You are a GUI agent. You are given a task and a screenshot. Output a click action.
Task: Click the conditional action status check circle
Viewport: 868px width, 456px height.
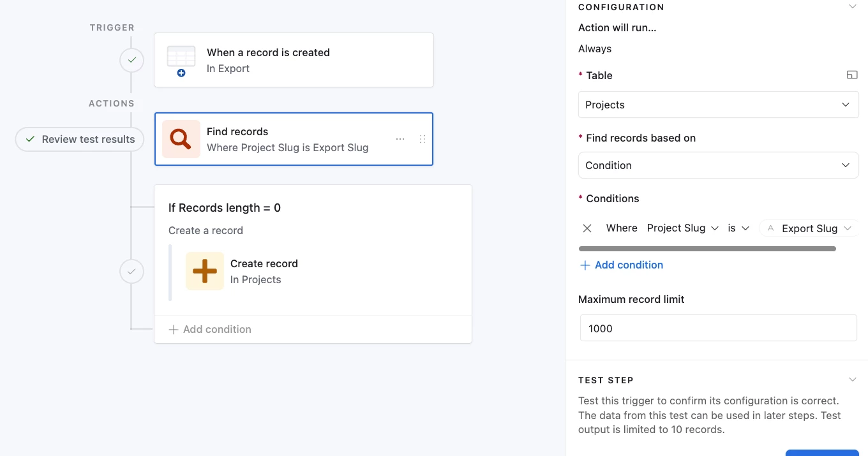[131, 272]
